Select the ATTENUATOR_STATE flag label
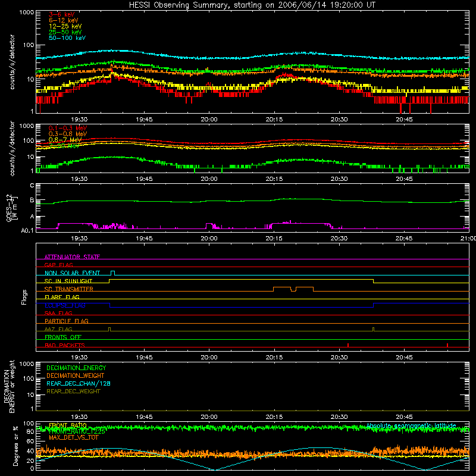 click(x=72, y=257)
